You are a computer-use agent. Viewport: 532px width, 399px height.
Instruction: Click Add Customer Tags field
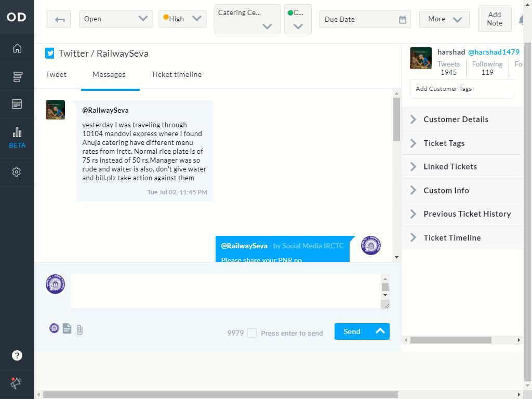click(462, 89)
